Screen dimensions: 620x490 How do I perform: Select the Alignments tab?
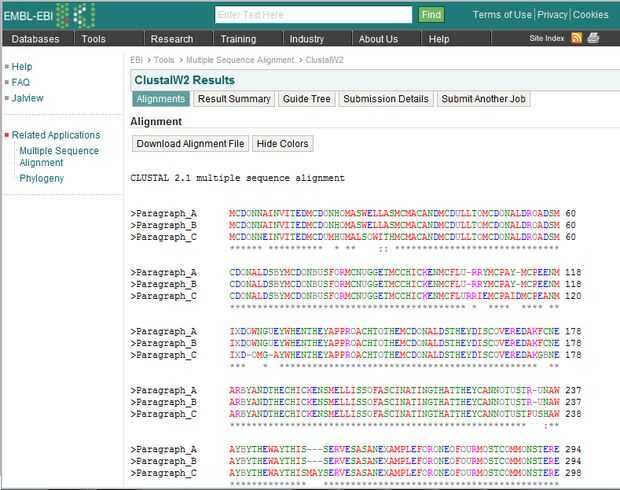tap(161, 99)
